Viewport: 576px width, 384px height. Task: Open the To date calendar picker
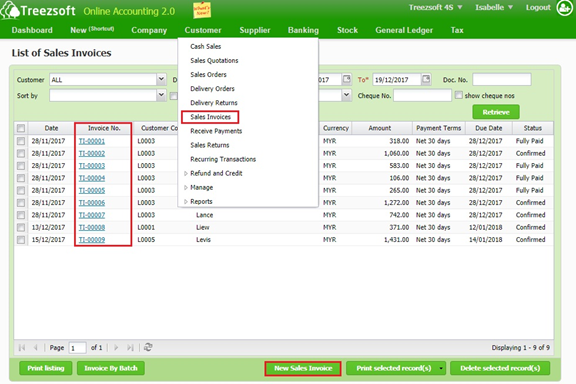coord(426,79)
